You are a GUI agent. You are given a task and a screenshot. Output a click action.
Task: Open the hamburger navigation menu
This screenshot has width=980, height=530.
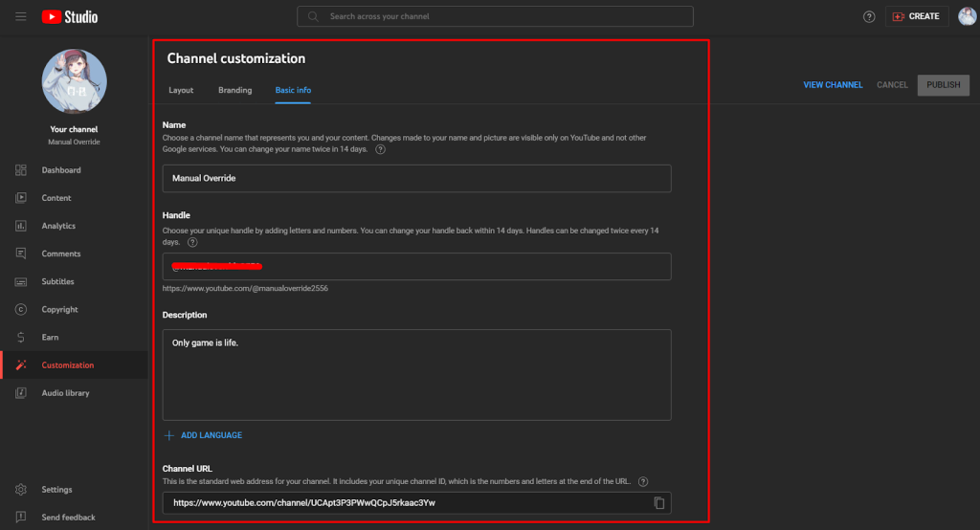click(x=21, y=17)
